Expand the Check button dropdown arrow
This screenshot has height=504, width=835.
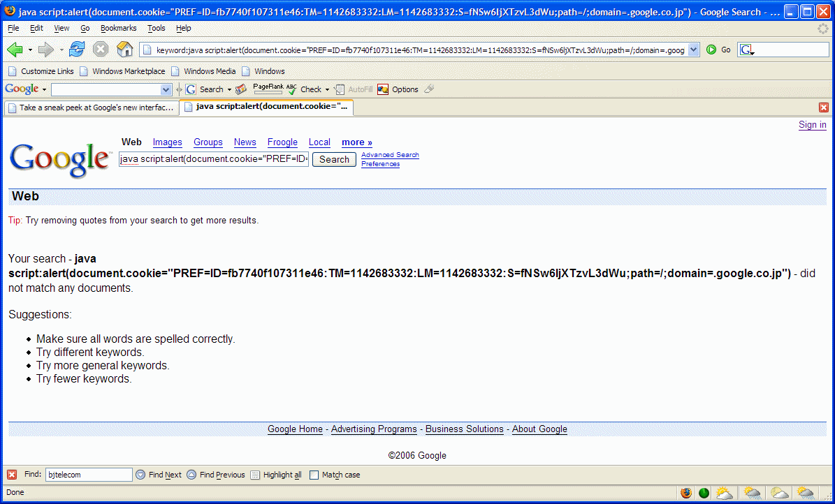[x=327, y=89]
